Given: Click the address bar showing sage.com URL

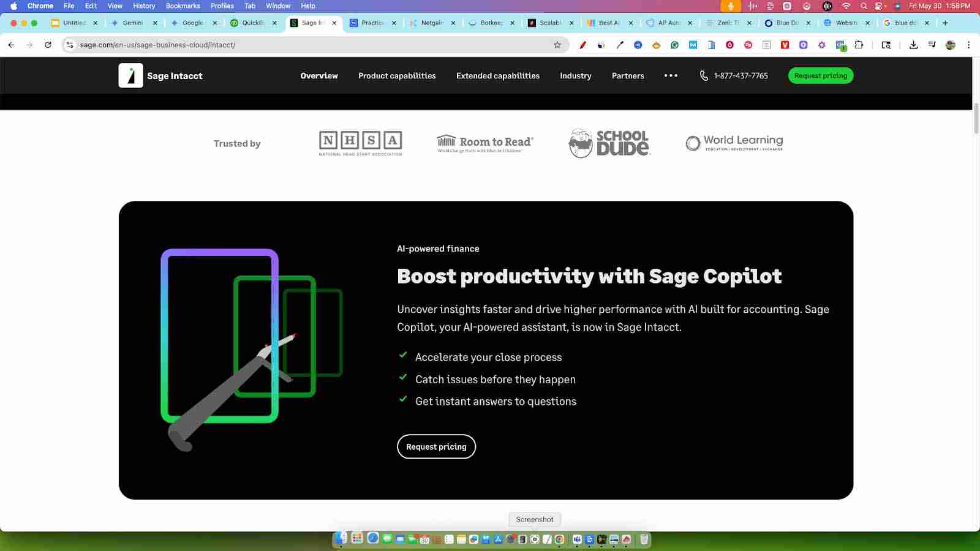Looking at the screenshot, I should coord(306,45).
